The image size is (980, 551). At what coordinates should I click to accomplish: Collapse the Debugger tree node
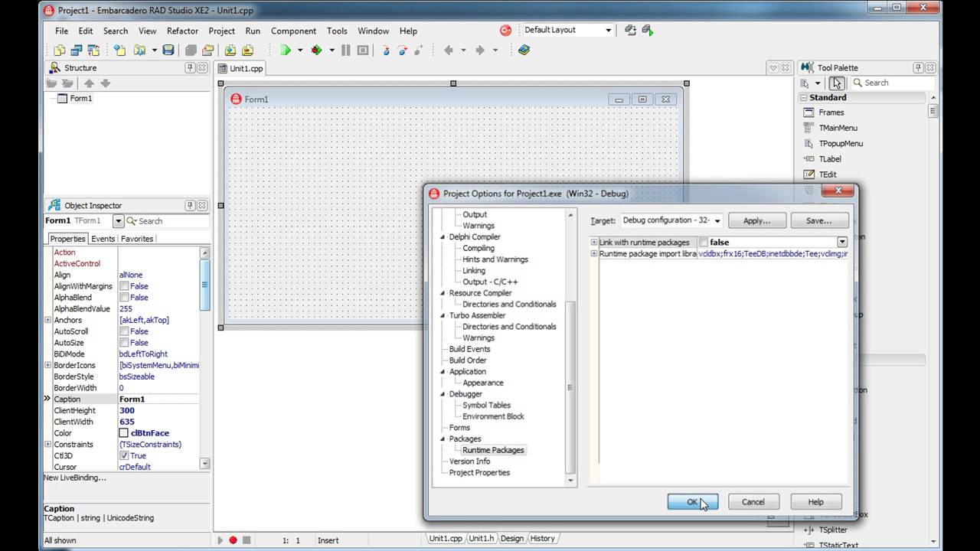pyautogui.click(x=443, y=394)
